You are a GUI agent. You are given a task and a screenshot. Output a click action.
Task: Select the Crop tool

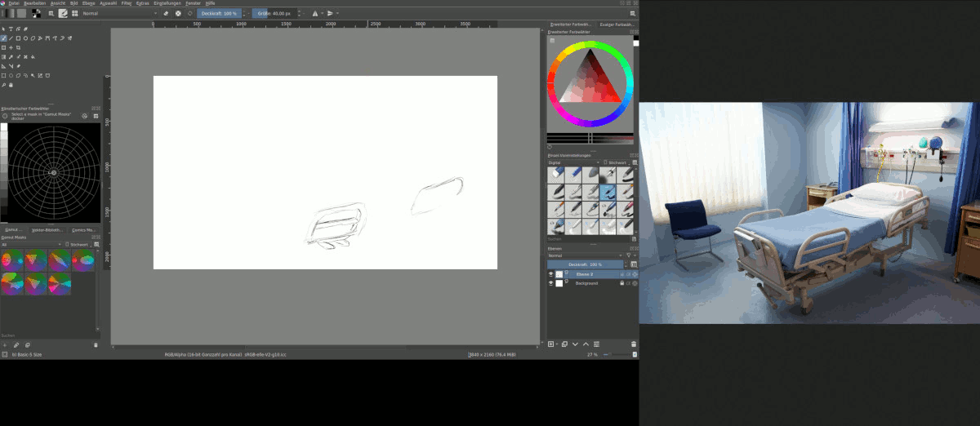pos(18,47)
